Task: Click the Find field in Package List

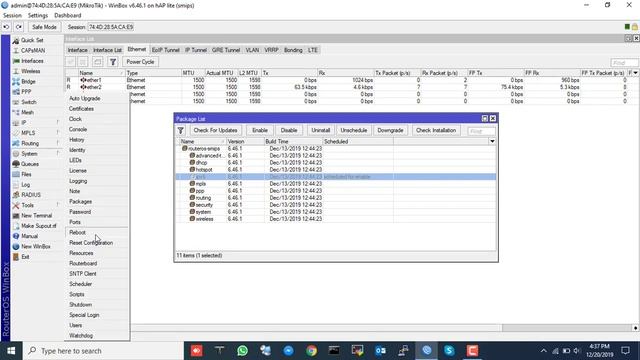Action: pos(481,131)
